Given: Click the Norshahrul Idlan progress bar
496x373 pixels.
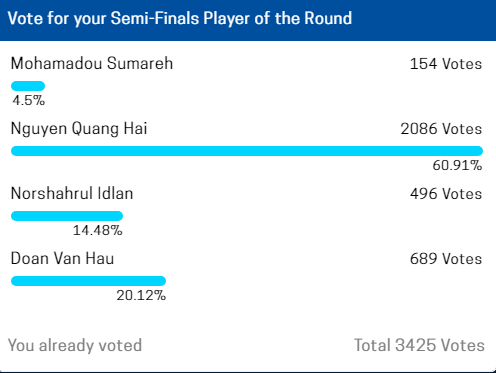Looking at the screenshot, I should 67,216.
